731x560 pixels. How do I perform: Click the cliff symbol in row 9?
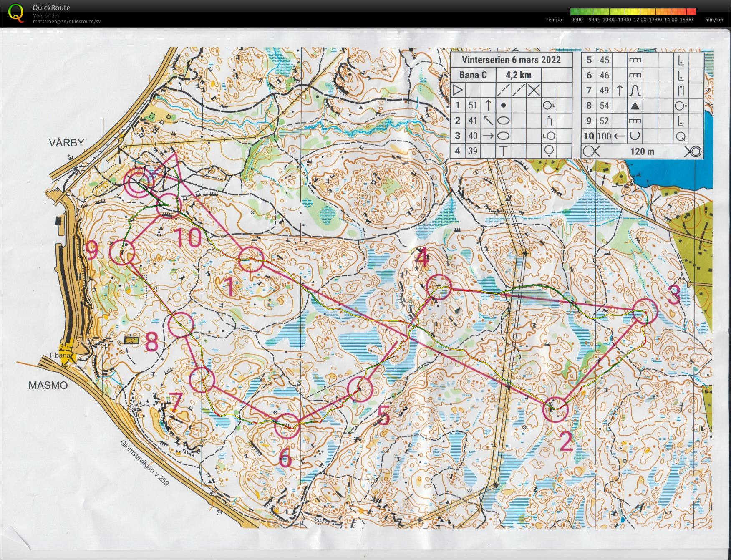(x=635, y=121)
